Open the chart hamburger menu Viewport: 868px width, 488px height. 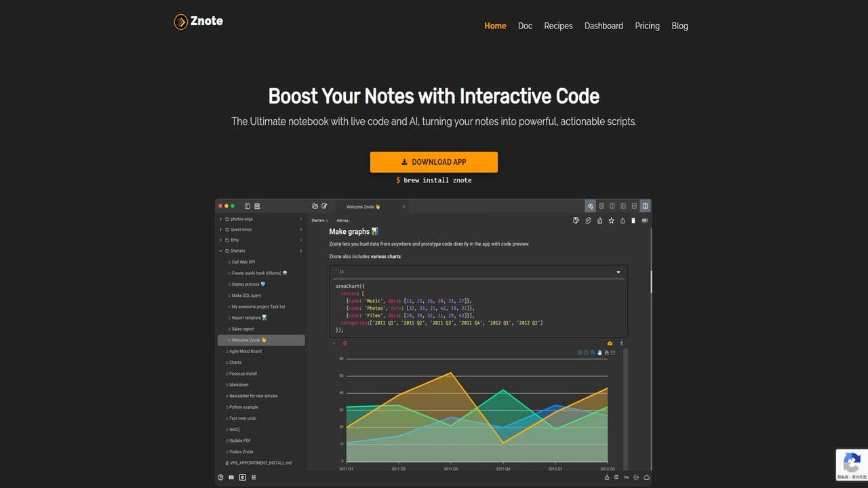613,352
